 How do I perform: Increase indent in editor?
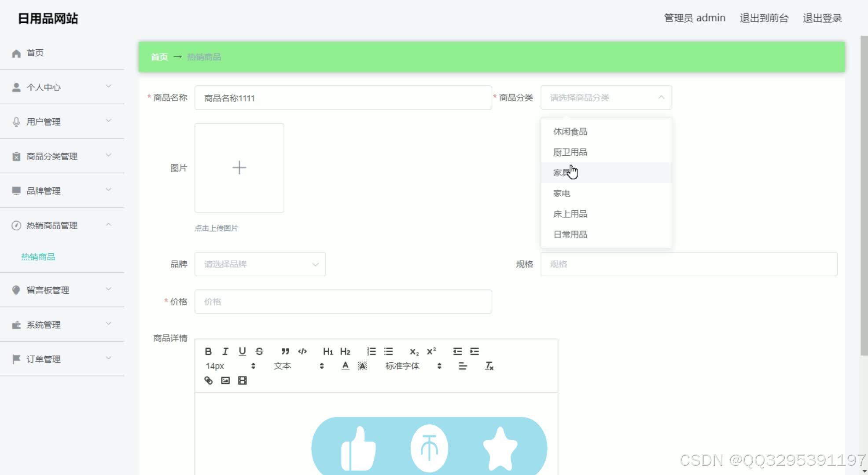474,351
